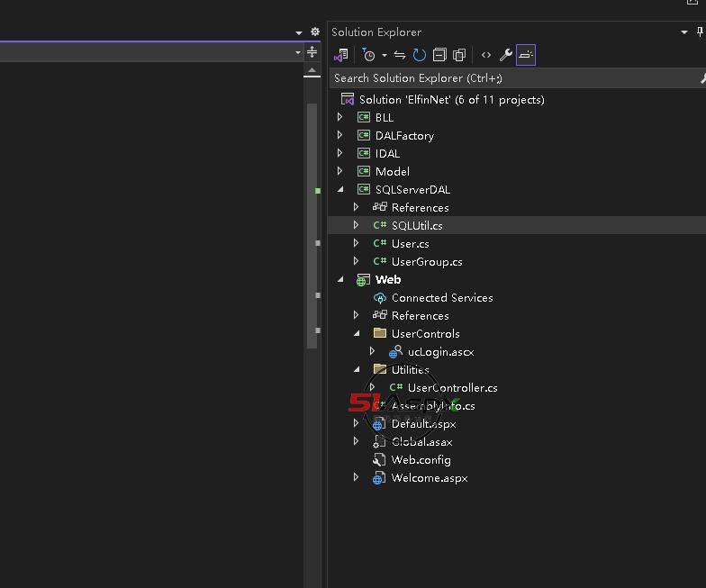Select Web.config file in Web project
The image size is (706, 588).
(x=421, y=459)
